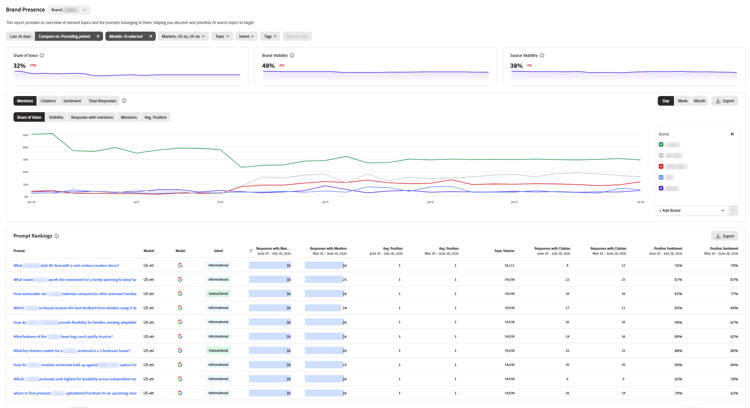Click the sort icon on Responses with Mentions column
Screen dimensions: 750x408
pos(251,251)
